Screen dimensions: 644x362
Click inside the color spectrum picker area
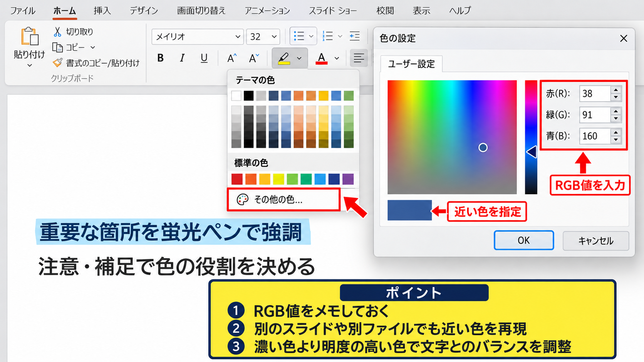click(452, 137)
